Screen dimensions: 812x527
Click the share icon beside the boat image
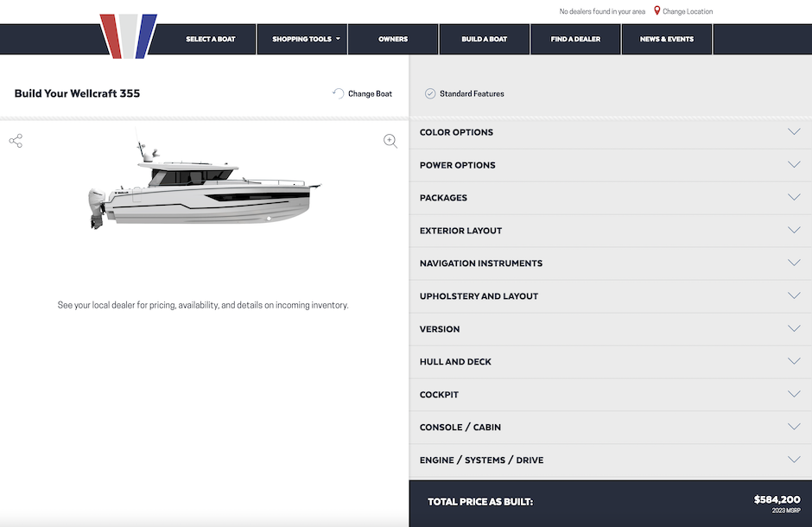pos(16,141)
